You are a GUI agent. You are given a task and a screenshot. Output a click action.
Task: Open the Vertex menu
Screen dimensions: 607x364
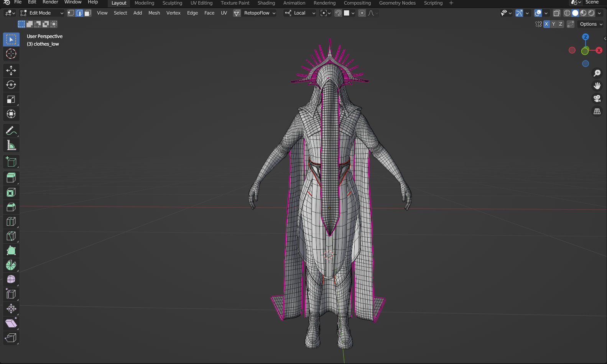click(173, 13)
